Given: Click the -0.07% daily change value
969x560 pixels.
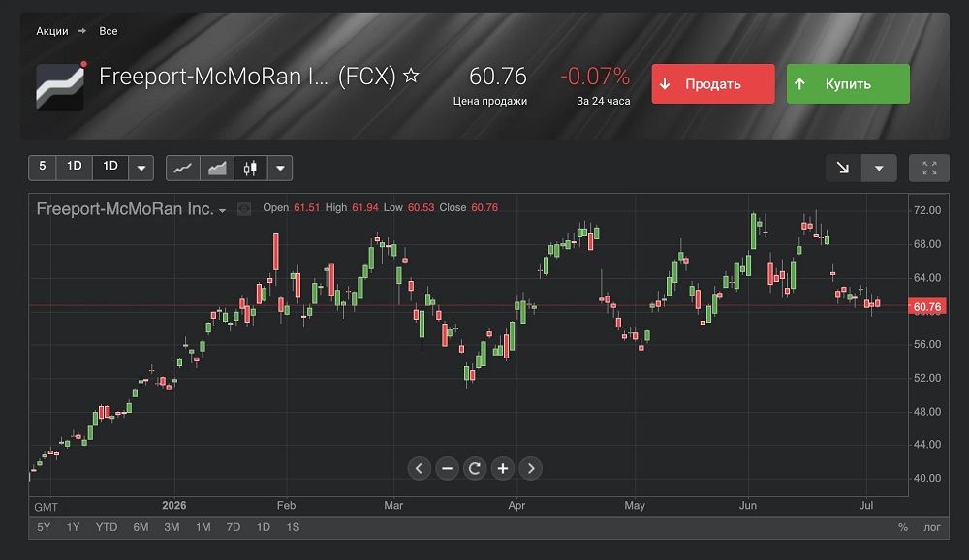Looking at the screenshot, I should pyautogui.click(x=595, y=77).
